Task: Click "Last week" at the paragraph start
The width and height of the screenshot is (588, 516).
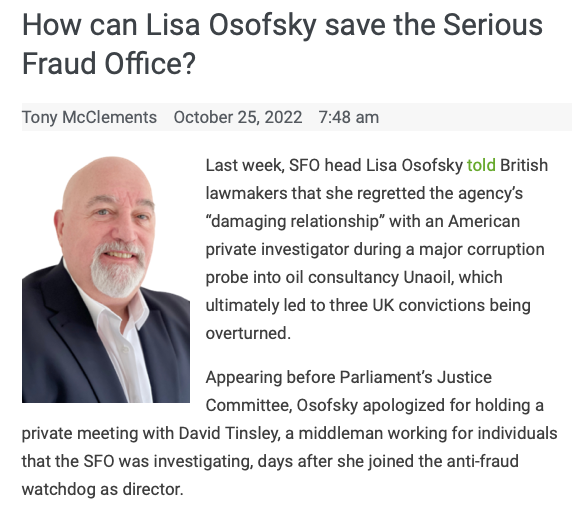Action: click(243, 165)
